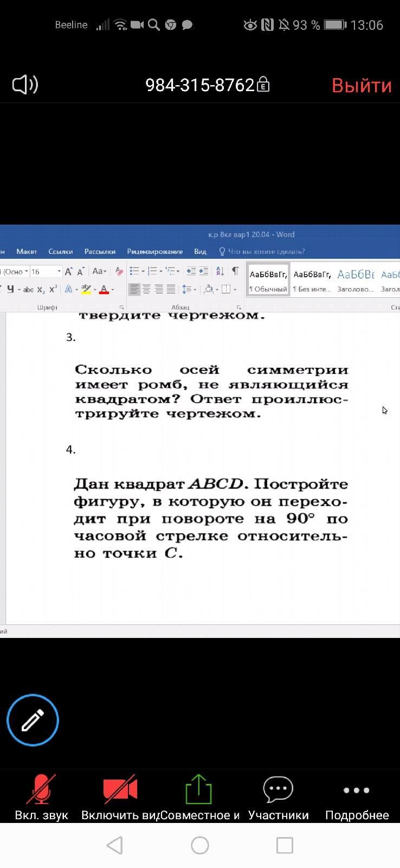Open the font size dropdown
400x868 pixels.
tap(59, 271)
